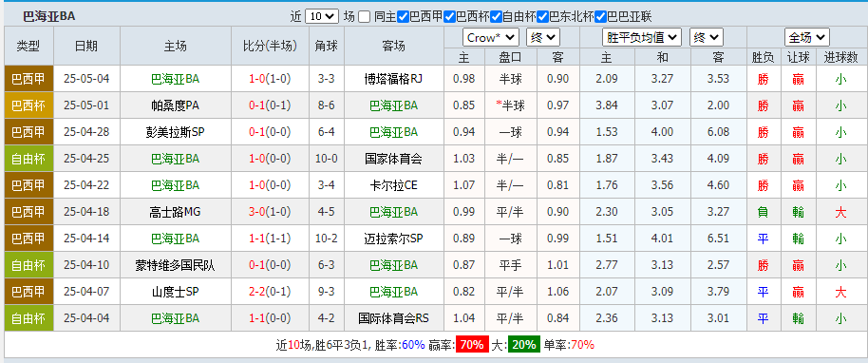The width and height of the screenshot is (868, 363).
Task: Uncheck the 巴西甲 league filter
Action: (403, 16)
